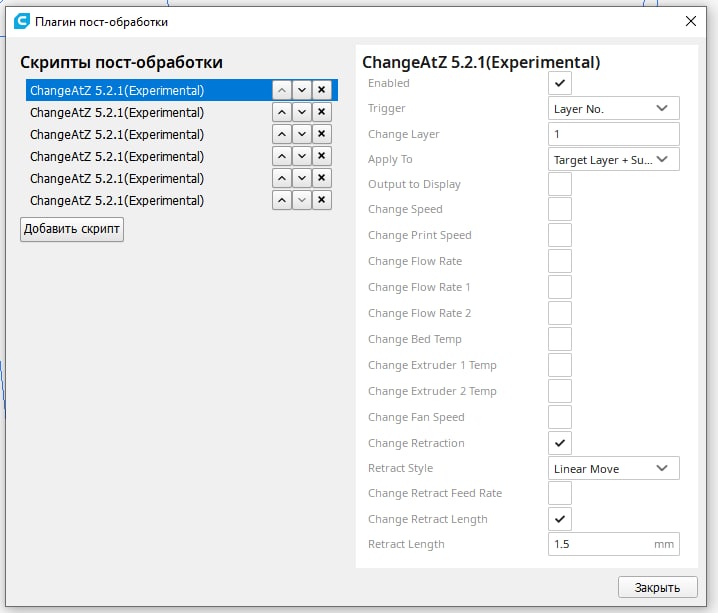Click the Cura logo in title bar

(x=22, y=21)
